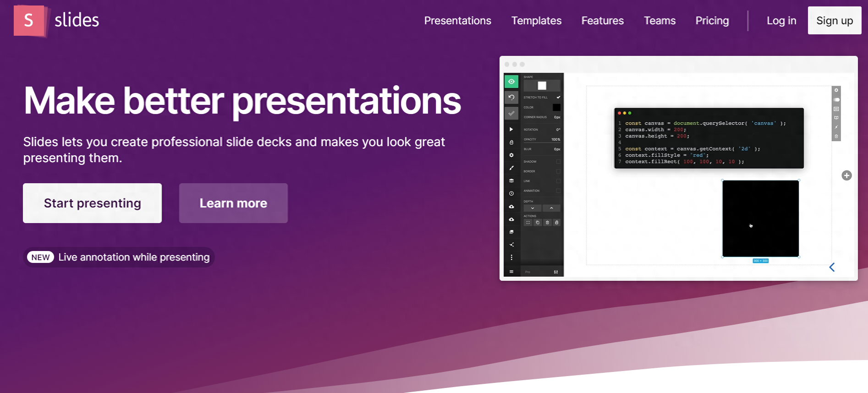Screen dimensions: 868x393
Task: Click the layers stack icon in sidebar
Action: pyautogui.click(x=511, y=181)
